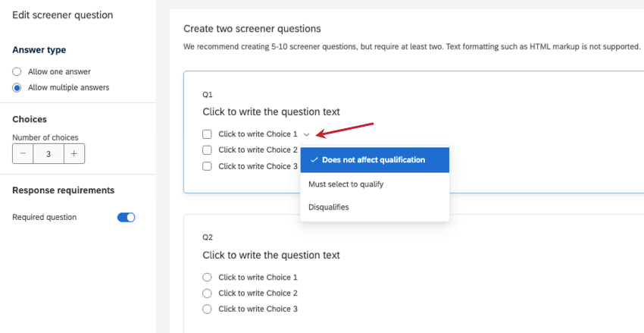Select the Q2 Choice 2 radio button
This screenshot has height=333, width=644.
point(207,293)
